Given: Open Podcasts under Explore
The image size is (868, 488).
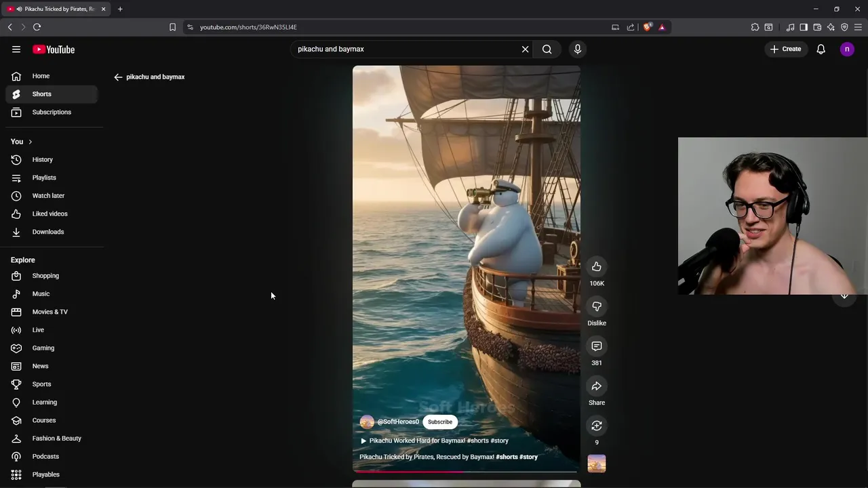Looking at the screenshot, I should [52, 457].
